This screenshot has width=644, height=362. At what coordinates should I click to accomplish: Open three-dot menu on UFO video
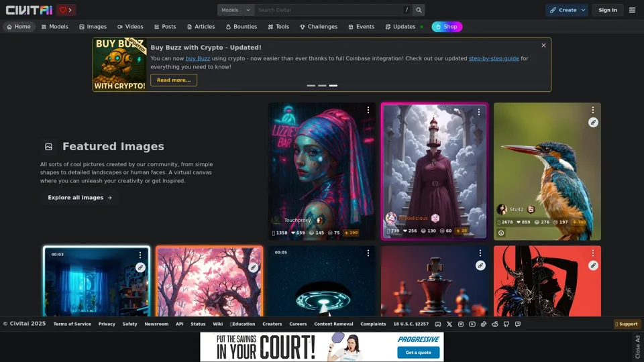click(x=368, y=253)
